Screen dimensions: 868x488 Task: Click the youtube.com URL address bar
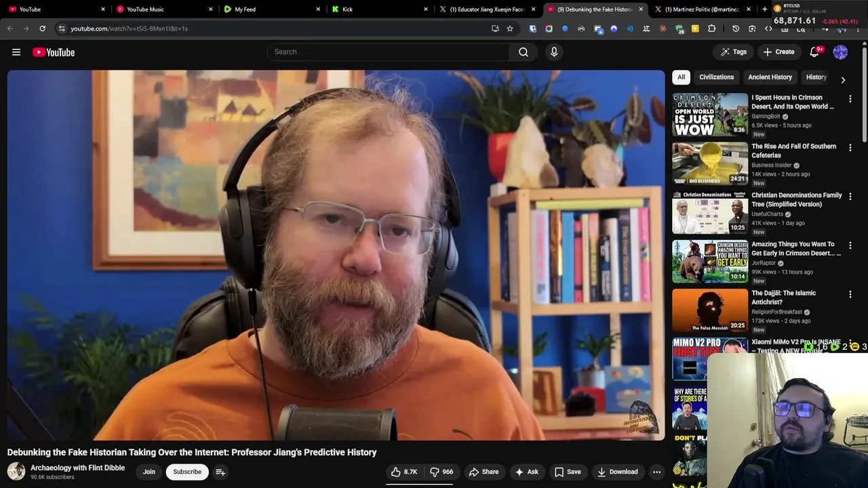pos(271,28)
